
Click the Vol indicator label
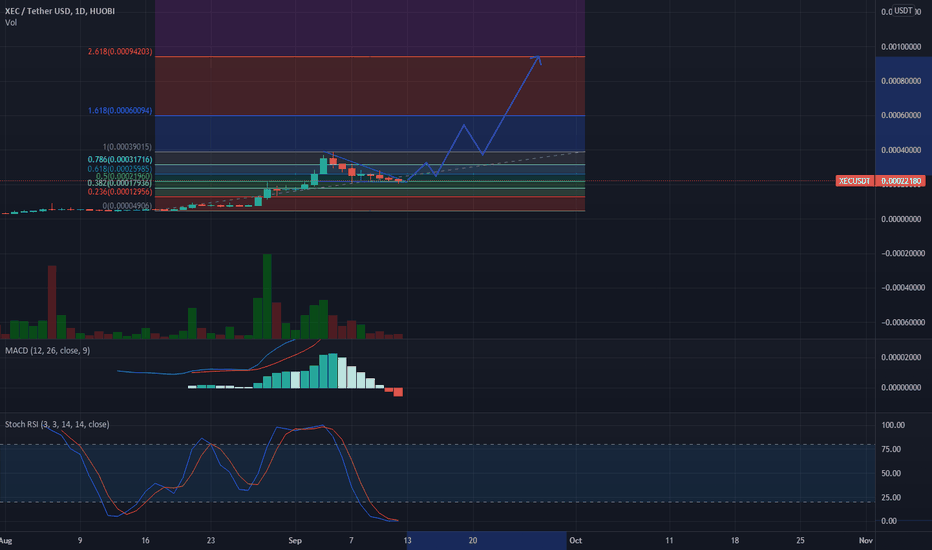pos(11,23)
